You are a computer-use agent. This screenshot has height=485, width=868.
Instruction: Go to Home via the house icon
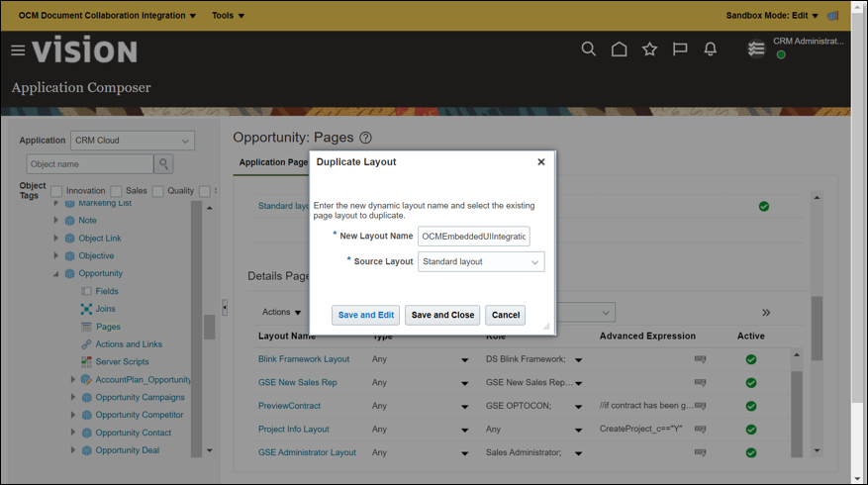click(x=619, y=49)
